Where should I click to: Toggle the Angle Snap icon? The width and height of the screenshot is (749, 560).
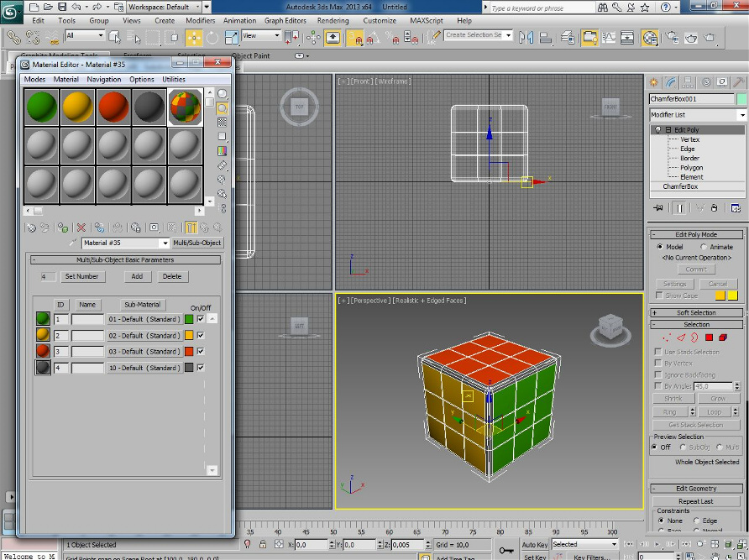(373, 37)
